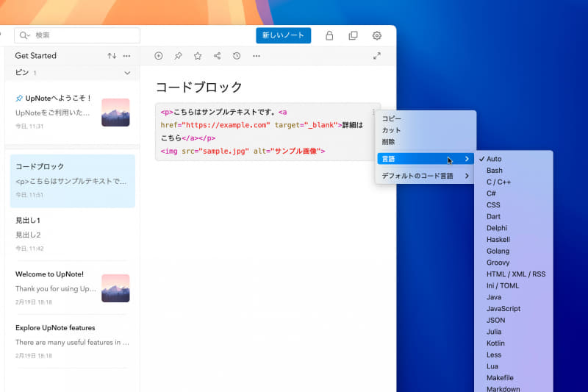Screen dimensions: 588x392
Task: Click the lock icon in top toolbar
Action: click(329, 35)
